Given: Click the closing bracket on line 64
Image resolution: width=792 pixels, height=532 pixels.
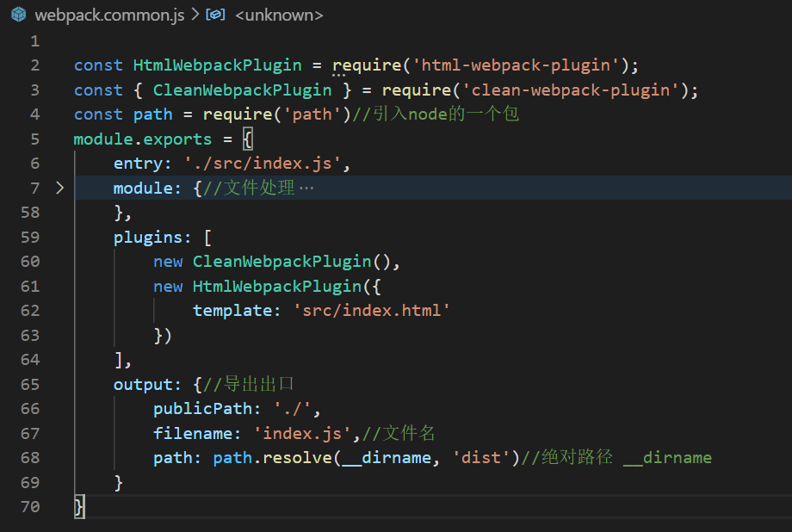Looking at the screenshot, I should pyautogui.click(x=118, y=360).
